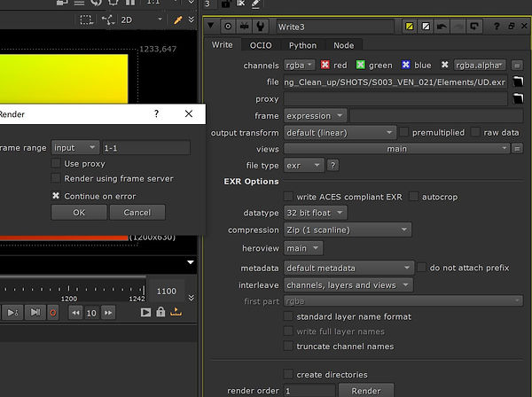Screen dimensions: 532x397
Task: Edit the render order field
Action: [309, 391]
